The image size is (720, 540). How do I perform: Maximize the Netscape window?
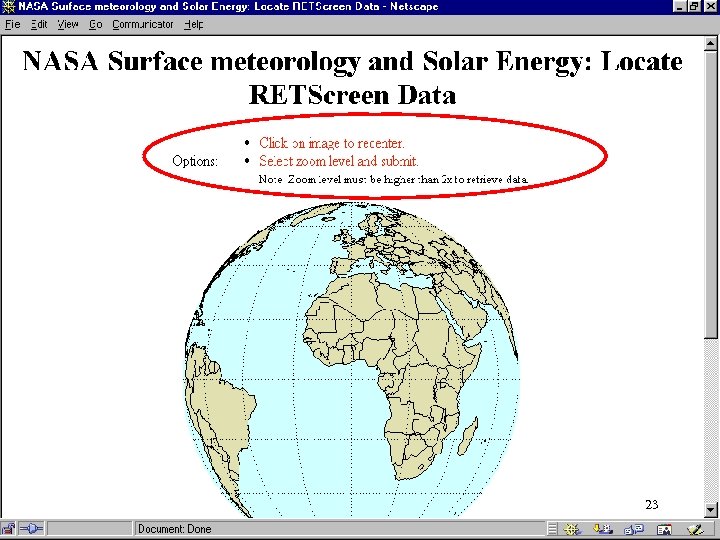(x=694, y=7)
